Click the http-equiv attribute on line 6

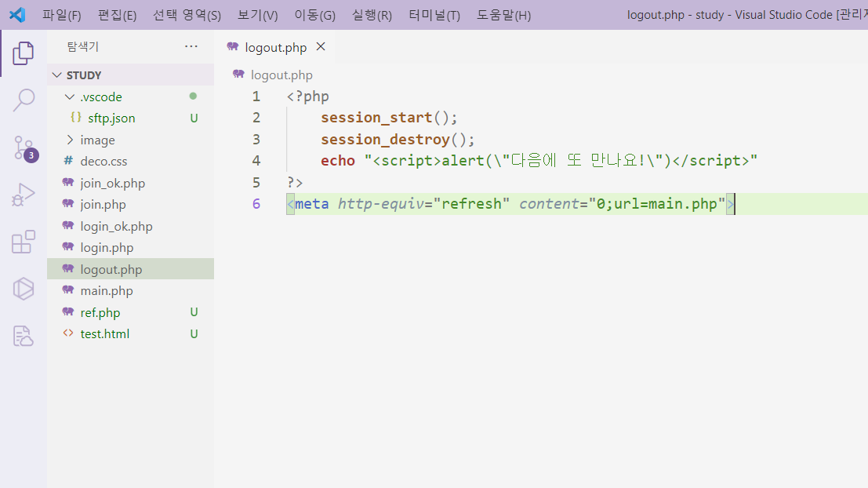click(x=381, y=204)
